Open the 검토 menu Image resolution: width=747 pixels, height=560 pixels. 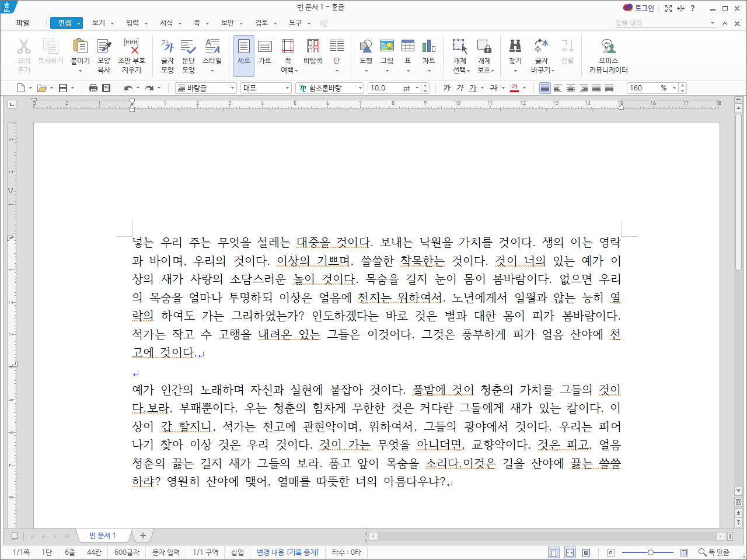(x=261, y=23)
